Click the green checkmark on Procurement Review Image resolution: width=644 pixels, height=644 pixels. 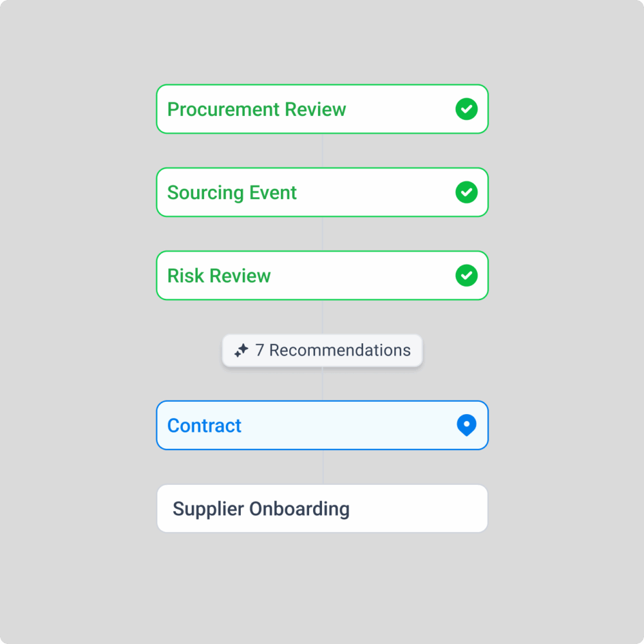[x=466, y=109]
